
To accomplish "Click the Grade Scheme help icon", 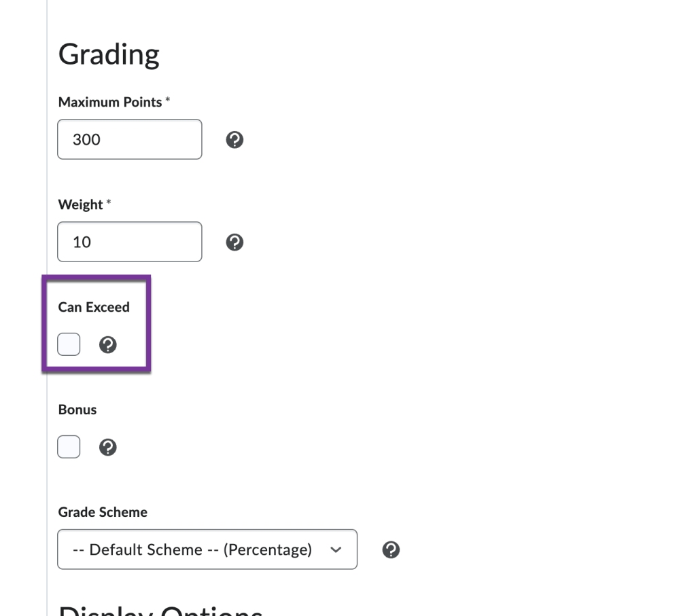I will click(391, 549).
